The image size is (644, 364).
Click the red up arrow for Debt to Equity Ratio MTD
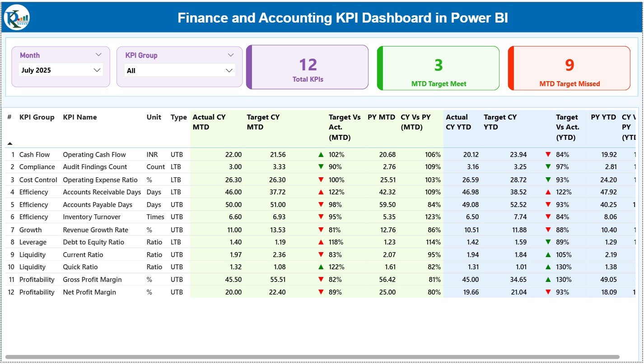tap(321, 242)
